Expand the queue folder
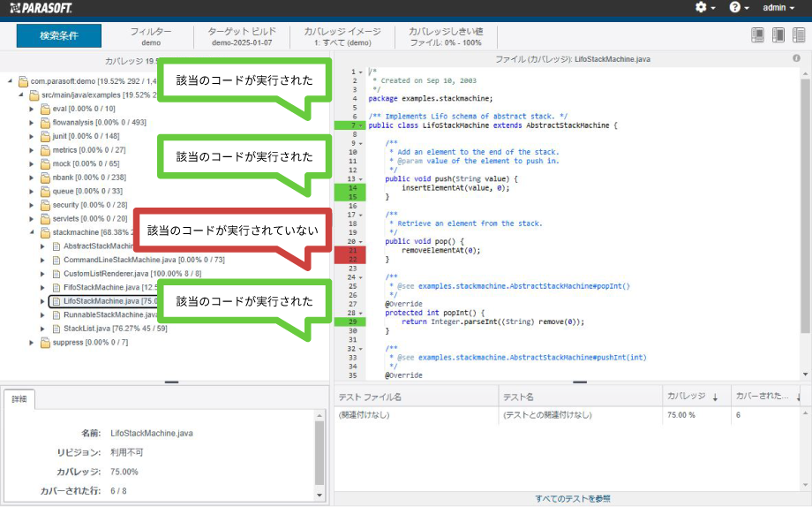812x507 pixels. point(32,192)
